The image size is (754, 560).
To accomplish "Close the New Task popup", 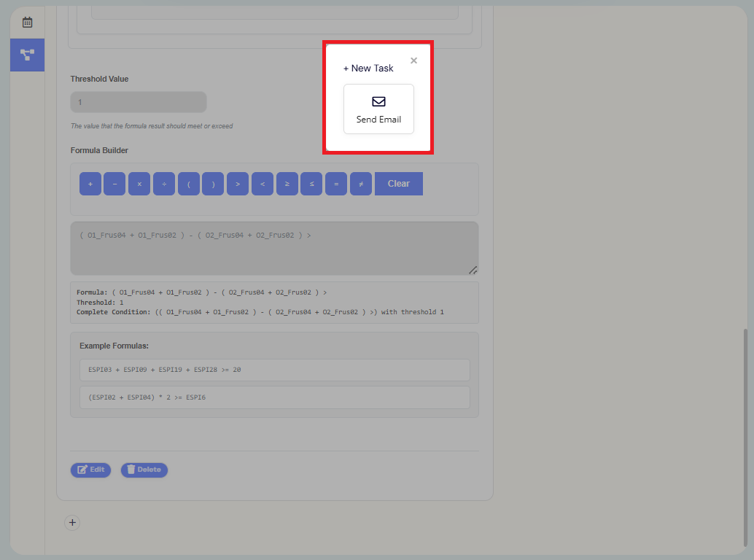I will point(413,61).
